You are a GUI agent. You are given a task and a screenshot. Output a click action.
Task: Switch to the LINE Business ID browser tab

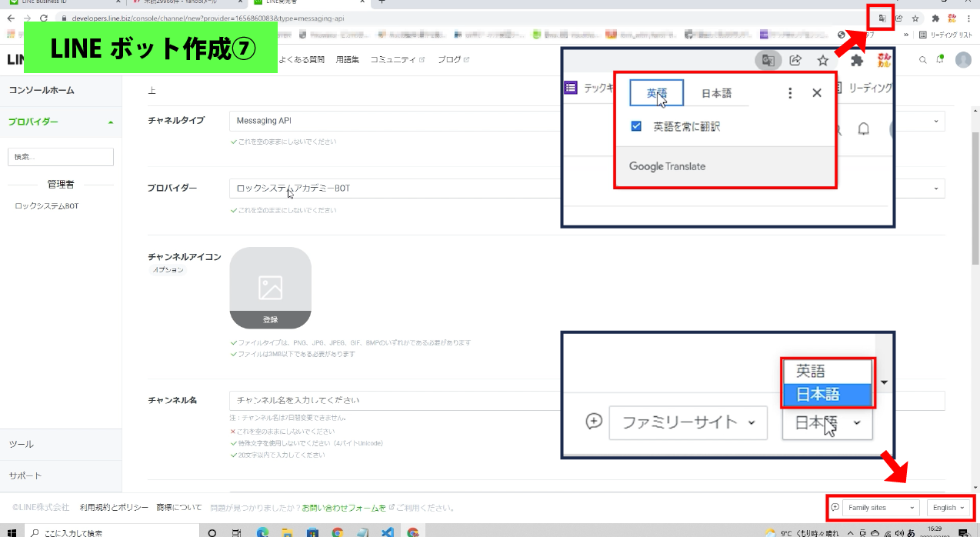click(x=62, y=3)
